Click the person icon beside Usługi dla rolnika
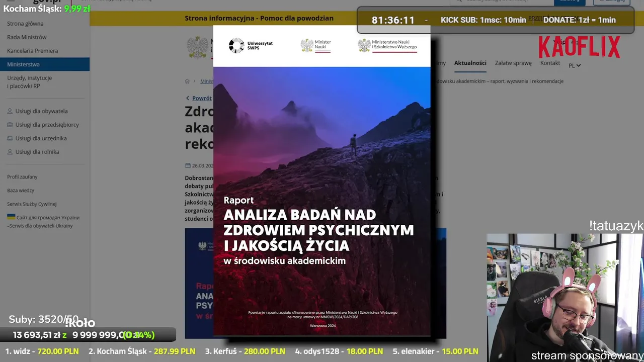 click(10, 152)
